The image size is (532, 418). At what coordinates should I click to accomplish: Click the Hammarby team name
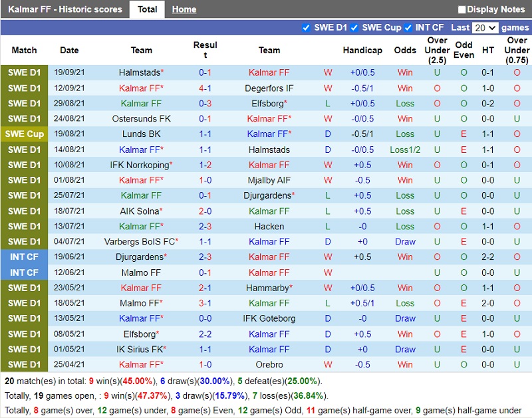coord(267,288)
